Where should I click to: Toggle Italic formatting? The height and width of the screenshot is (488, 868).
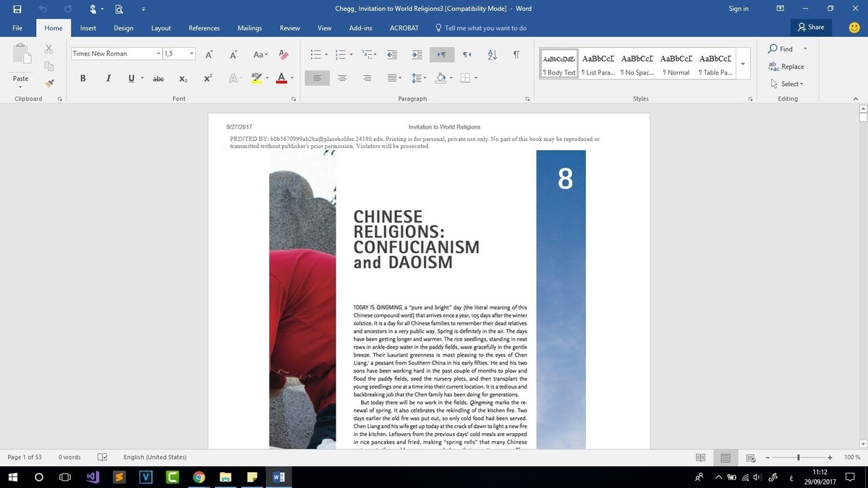[108, 78]
